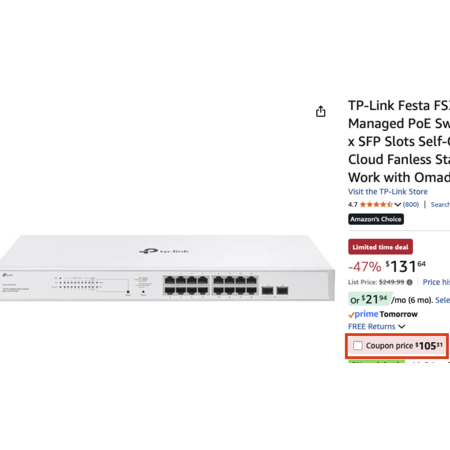Click the Limited time deal badge
This screenshot has height=450, width=450.
[x=380, y=247]
